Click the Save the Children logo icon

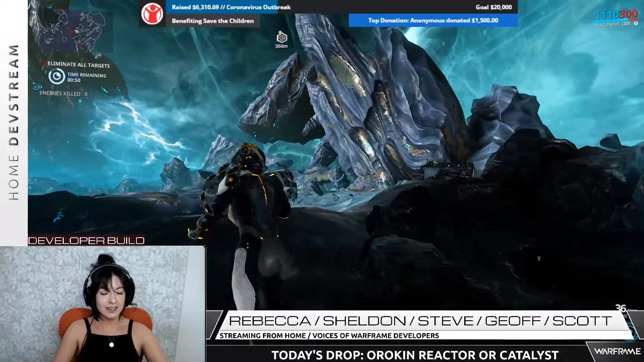152,14
